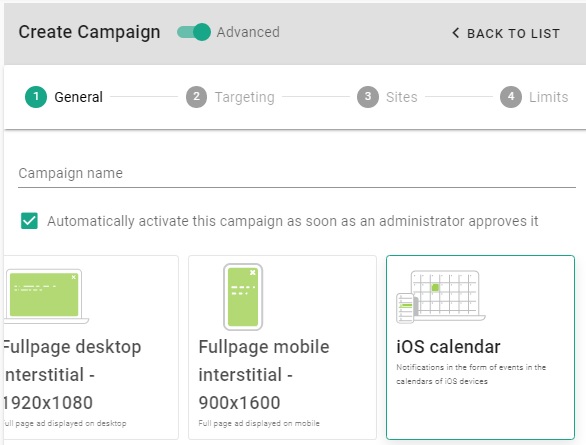
Task: Go back via BACK TO LIST
Action: (x=506, y=33)
